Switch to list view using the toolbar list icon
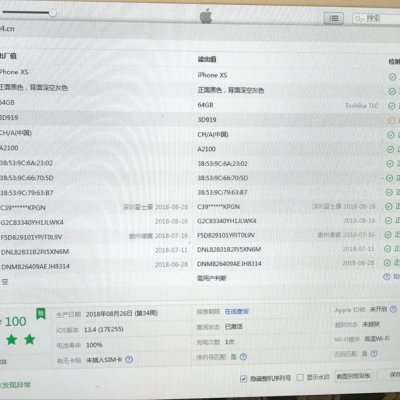This screenshot has height=400, width=400. click(x=333, y=18)
